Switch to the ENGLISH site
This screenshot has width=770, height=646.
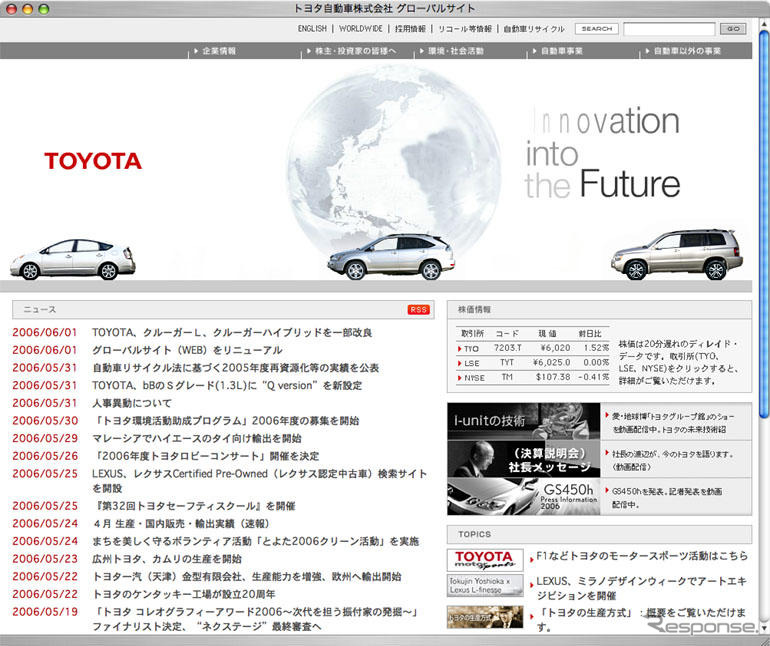coord(312,28)
